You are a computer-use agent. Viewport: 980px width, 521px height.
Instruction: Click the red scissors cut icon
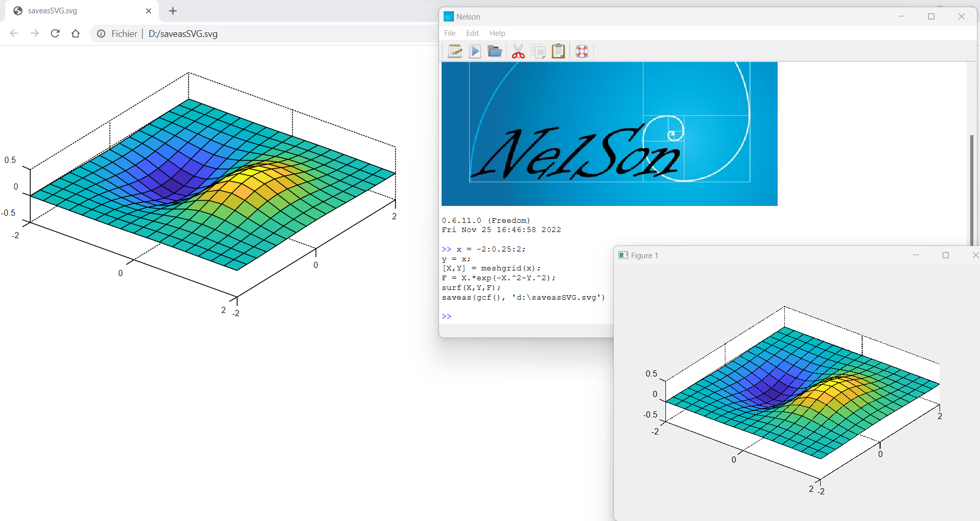click(518, 51)
